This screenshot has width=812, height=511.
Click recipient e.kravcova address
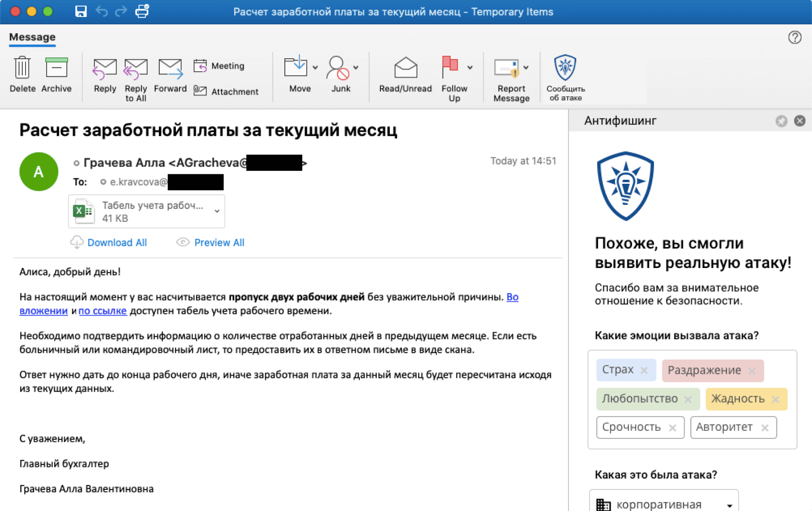click(139, 182)
